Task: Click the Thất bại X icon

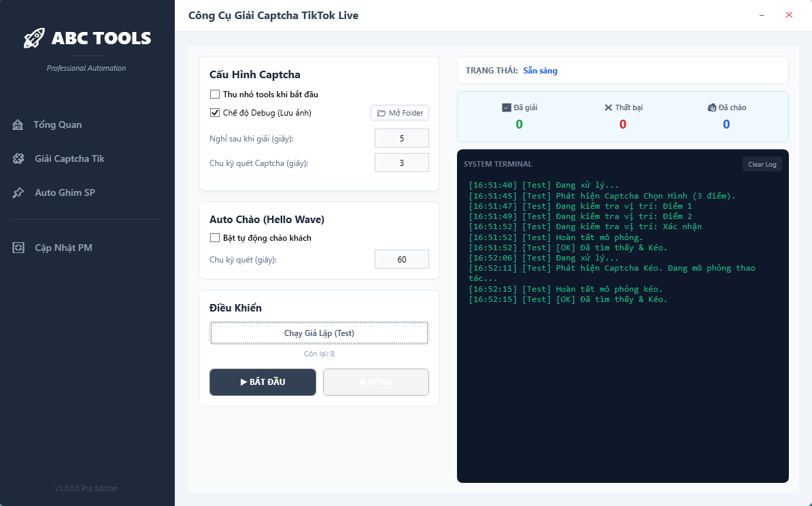Action: tap(608, 107)
